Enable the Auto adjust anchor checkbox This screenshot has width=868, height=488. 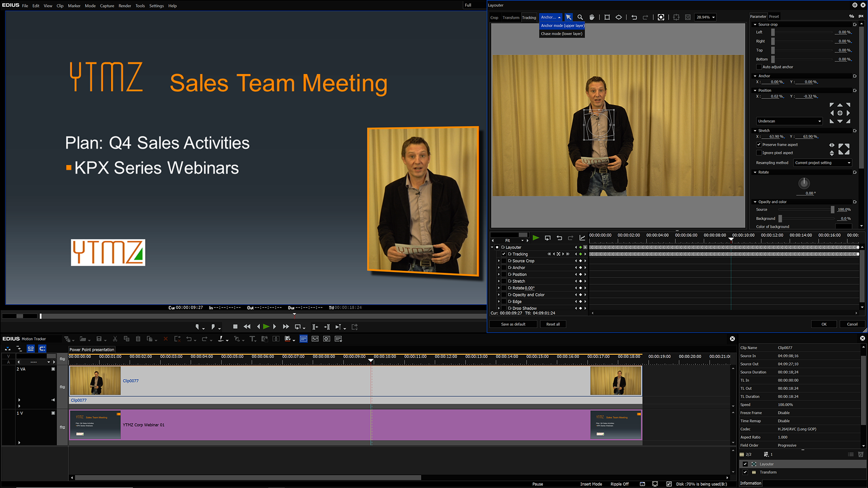pyautogui.click(x=759, y=67)
